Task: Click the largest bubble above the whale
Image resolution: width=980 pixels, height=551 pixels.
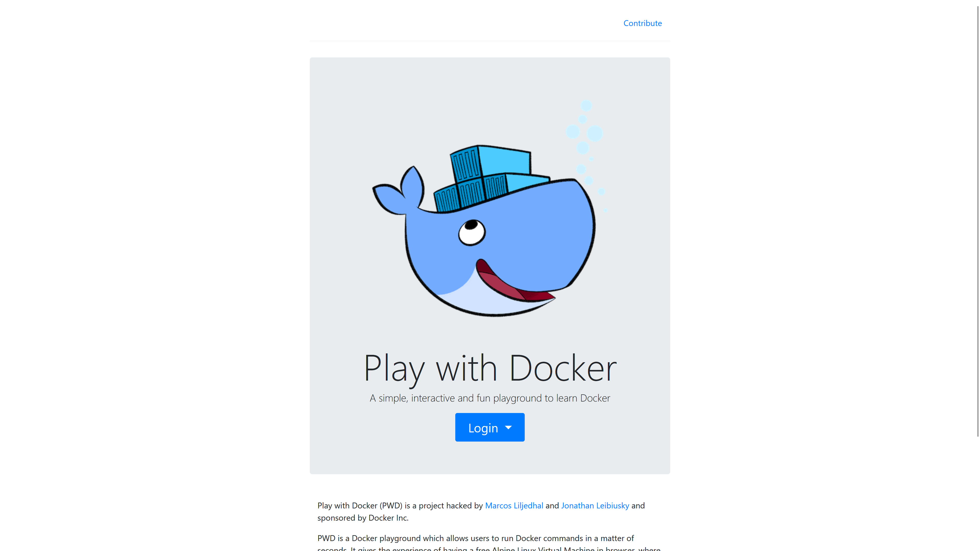Action: coord(595,133)
